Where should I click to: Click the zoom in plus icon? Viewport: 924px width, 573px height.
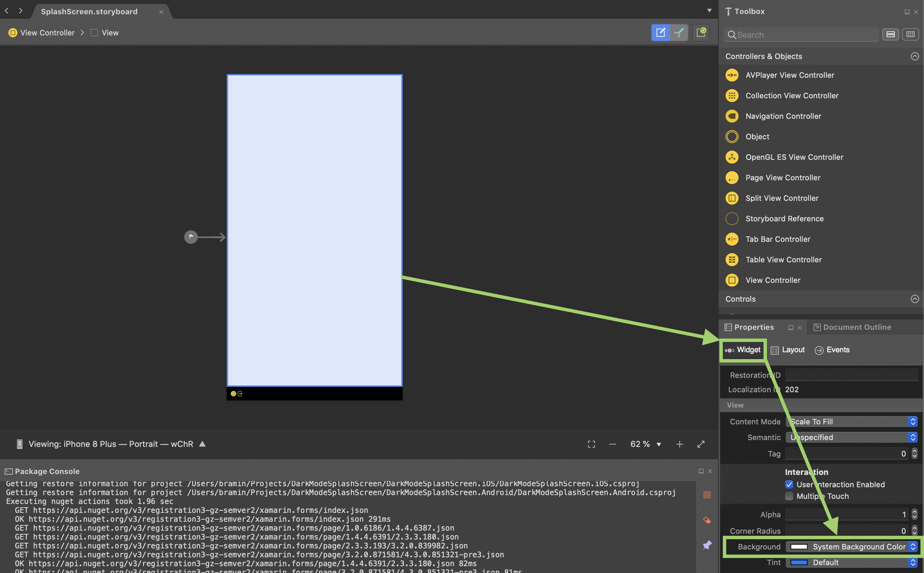[679, 444]
